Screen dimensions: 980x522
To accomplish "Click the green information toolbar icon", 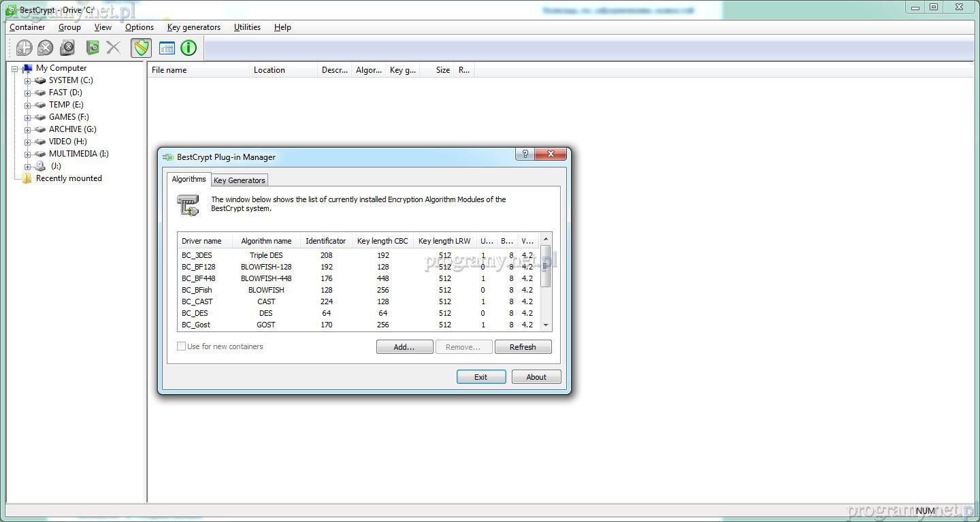I will click(x=189, y=48).
